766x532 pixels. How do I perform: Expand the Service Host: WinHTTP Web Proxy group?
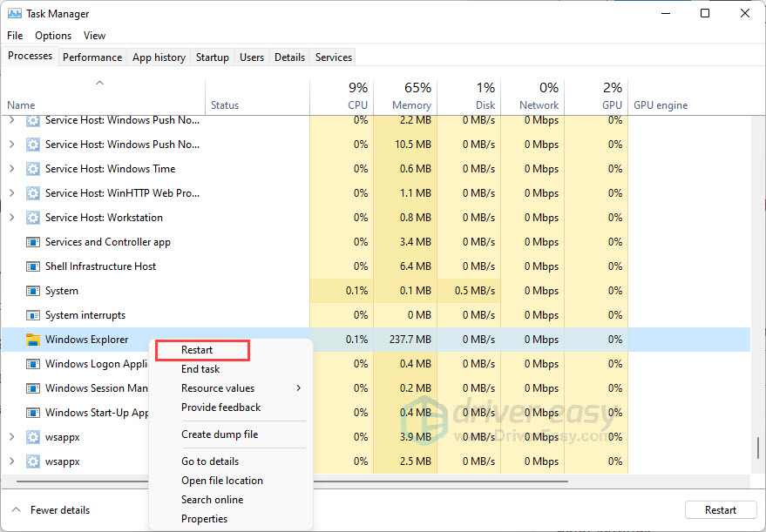pyautogui.click(x=11, y=193)
